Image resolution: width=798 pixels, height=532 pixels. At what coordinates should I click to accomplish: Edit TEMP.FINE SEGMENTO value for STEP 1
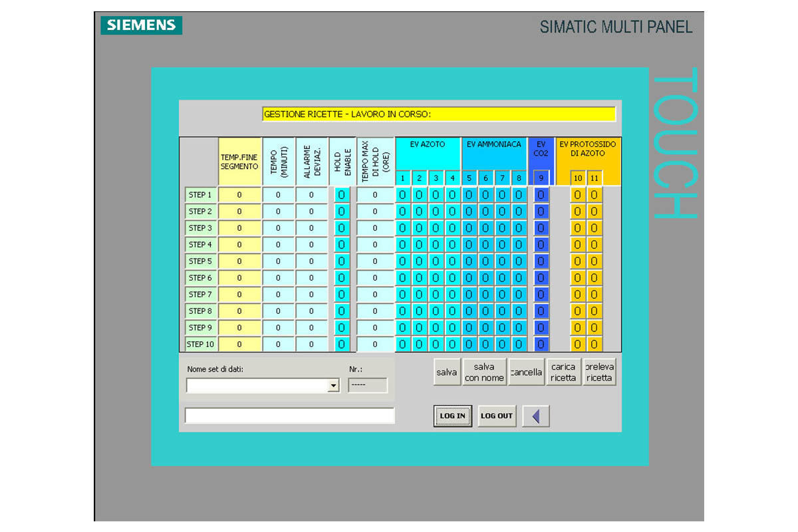click(x=239, y=195)
